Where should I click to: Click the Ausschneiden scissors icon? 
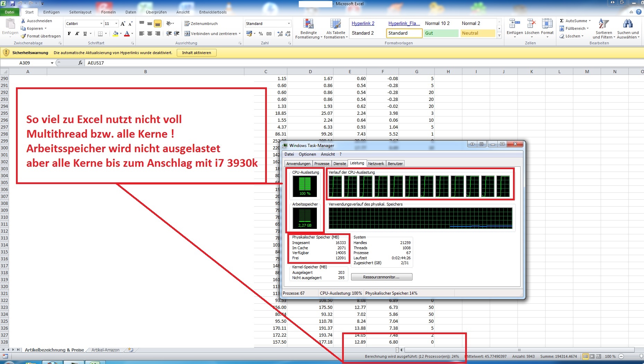[x=23, y=21]
